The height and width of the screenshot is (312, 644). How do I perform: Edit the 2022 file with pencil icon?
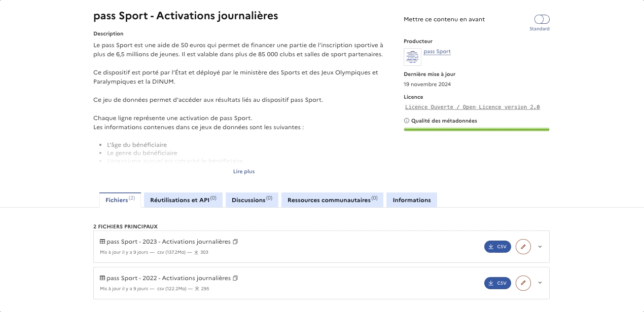click(x=523, y=283)
